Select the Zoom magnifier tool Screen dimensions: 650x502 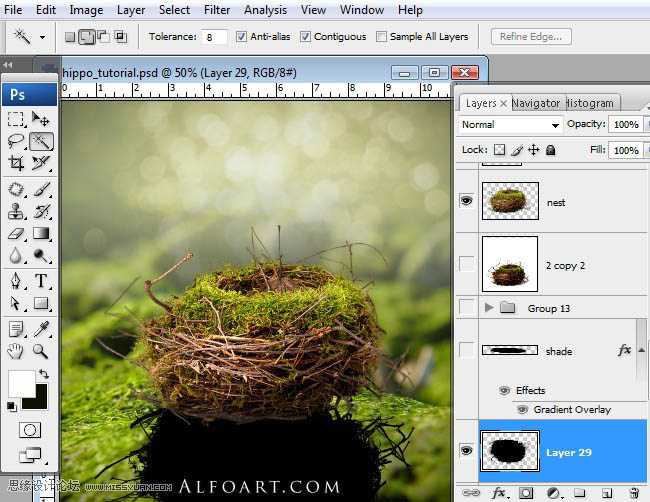41,351
